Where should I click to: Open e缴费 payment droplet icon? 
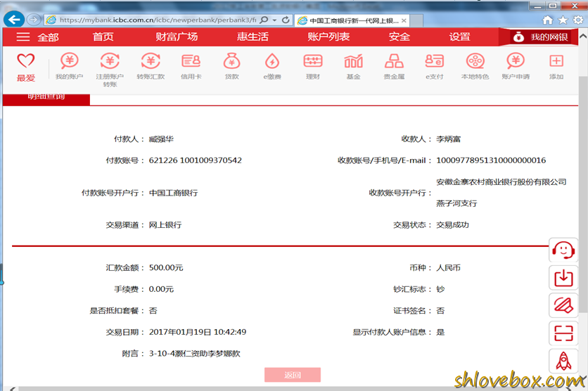point(272,60)
